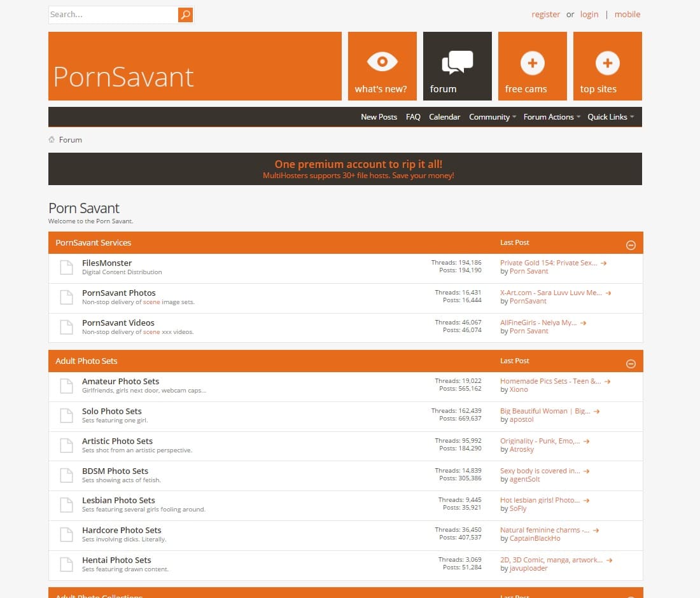This screenshot has height=598, width=700.
Task: Click the Hardcore Photo Sets page icon
Action: coord(67,534)
